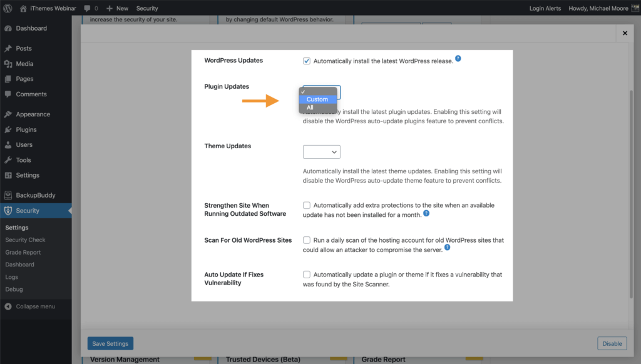Click Collapse menu text
Screen dimensions: 641x364
coord(36,306)
